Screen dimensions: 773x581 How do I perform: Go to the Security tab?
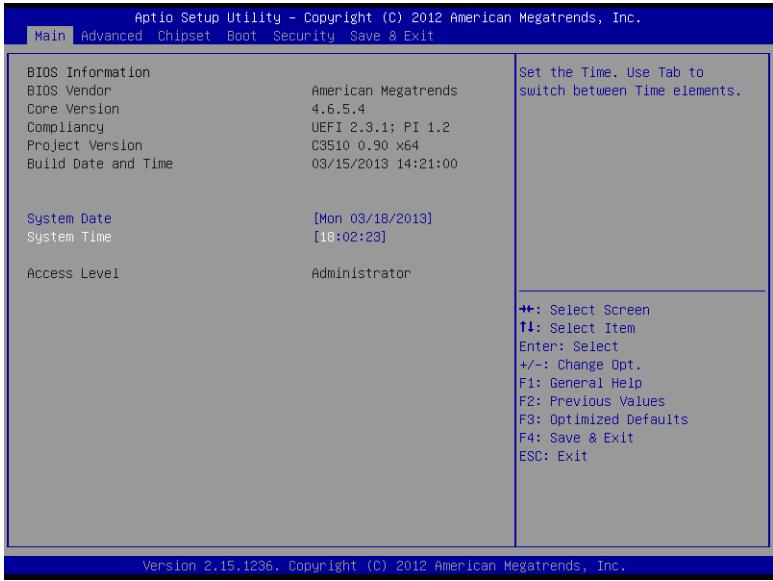304,36
